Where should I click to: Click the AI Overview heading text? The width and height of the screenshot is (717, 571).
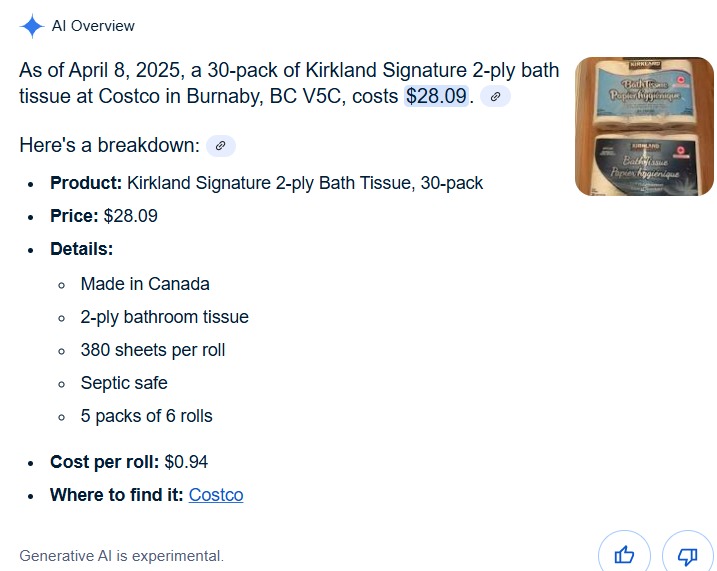pyautogui.click(x=93, y=26)
